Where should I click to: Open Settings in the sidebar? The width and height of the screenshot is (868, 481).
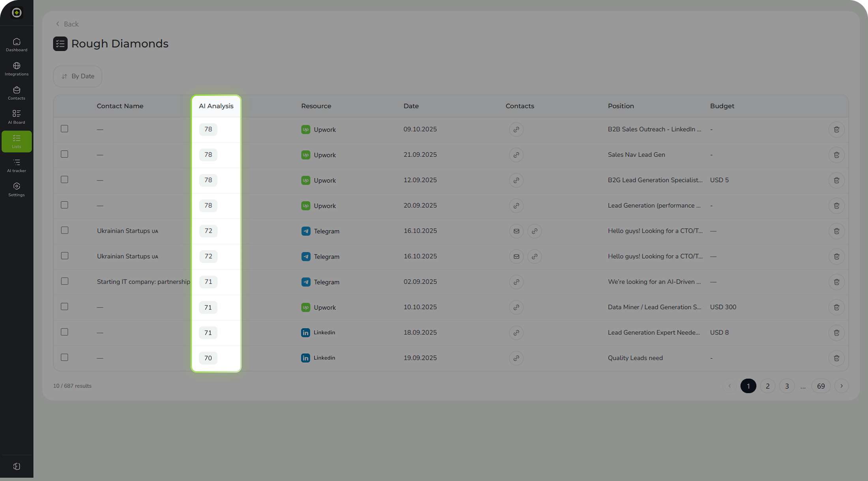pyautogui.click(x=17, y=189)
